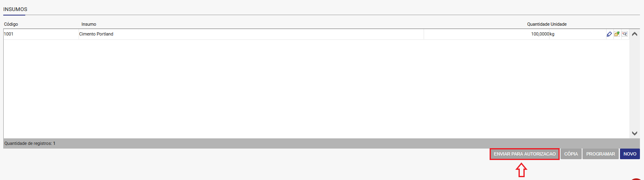This screenshot has height=180, width=644.
Task: Click the CÓPIA button
Action: [x=571, y=154]
